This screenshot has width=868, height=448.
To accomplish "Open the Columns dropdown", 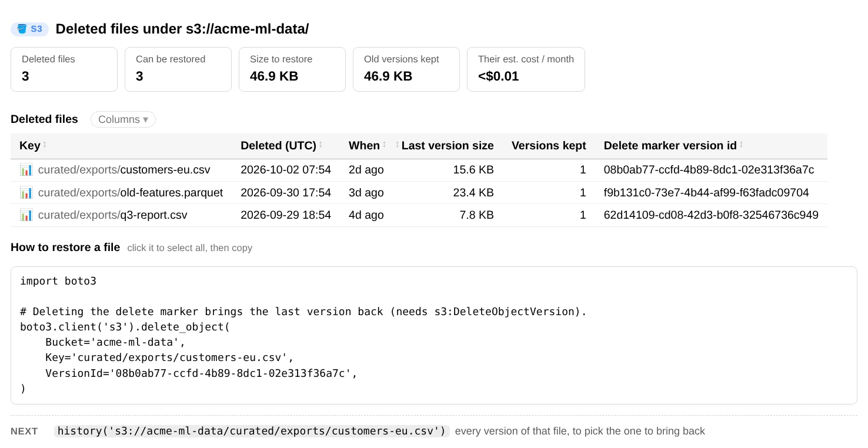I will 123,119.
